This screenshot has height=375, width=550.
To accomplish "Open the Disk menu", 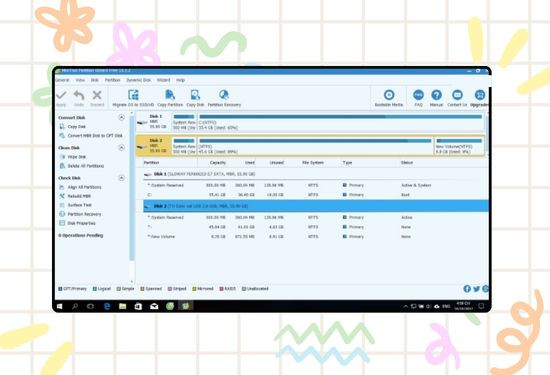I will tap(95, 80).
